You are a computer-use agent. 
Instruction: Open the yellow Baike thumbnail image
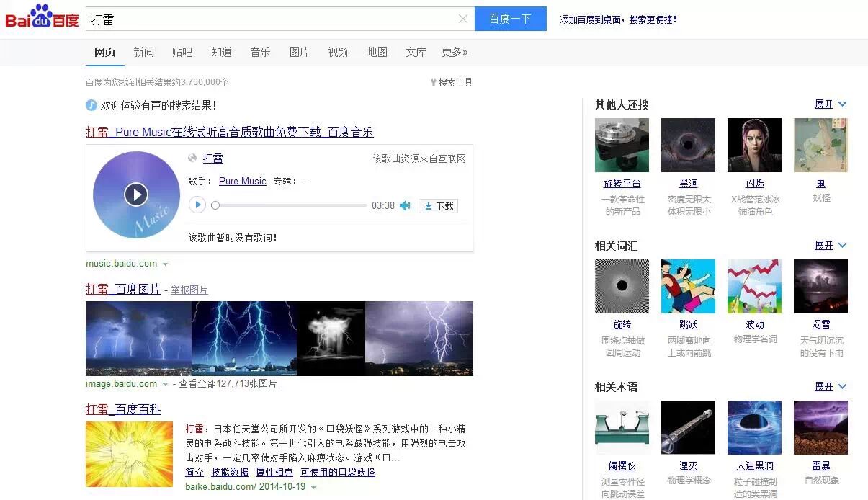pyautogui.click(x=129, y=454)
